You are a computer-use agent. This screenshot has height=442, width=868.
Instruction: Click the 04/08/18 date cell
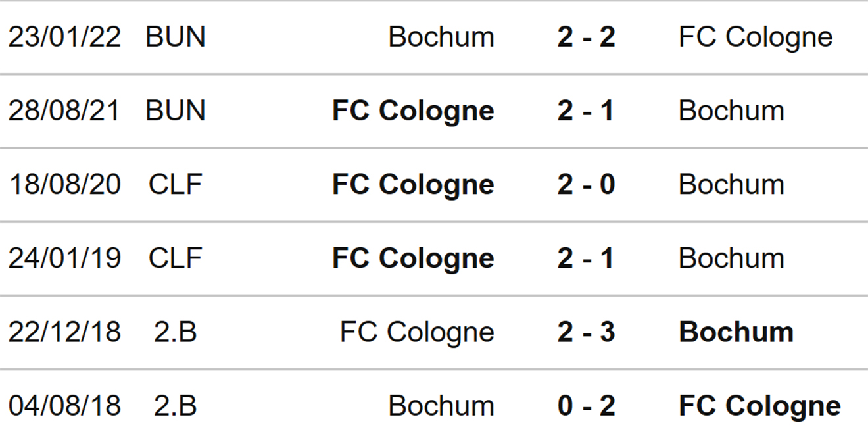(x=64, y=405)
